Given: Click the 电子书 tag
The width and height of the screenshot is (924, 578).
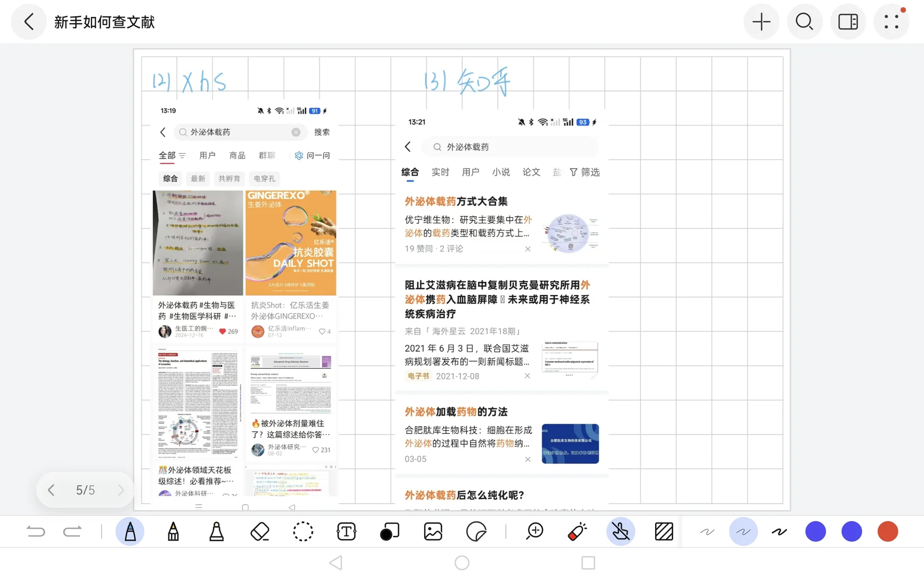Looking at the screenshot, I should tap(418, 376).
